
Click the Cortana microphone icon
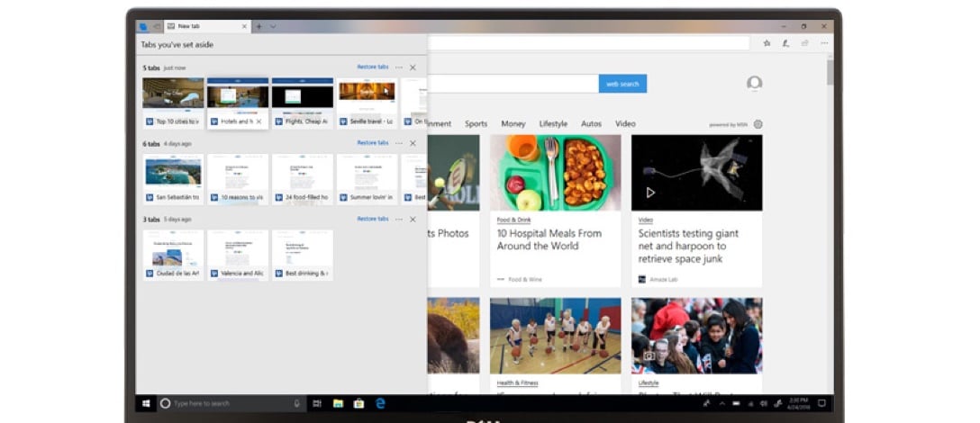pos(297,403)
